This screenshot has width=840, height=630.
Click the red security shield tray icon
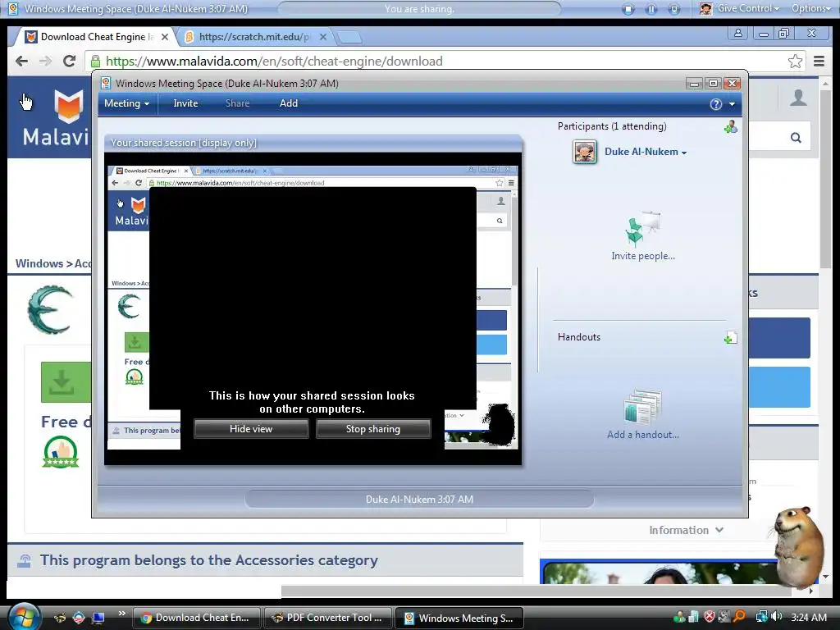click(710, 617)
